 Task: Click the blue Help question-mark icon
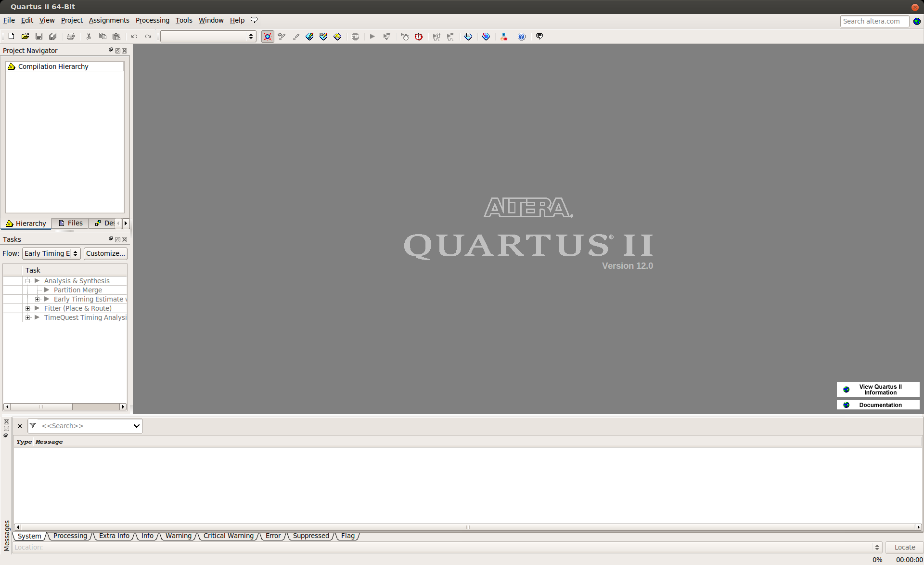tap(522, 37)
